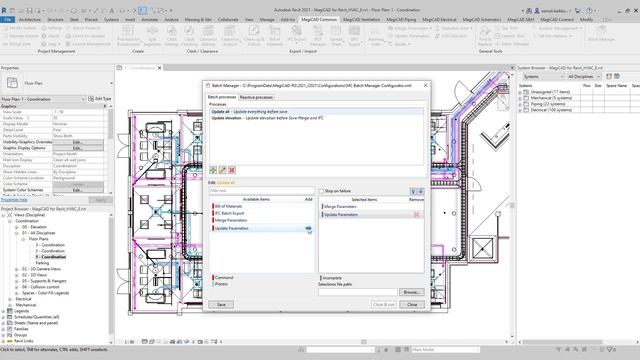This screenshot has height=360, width=640.
Task: Click the Revit application logo
Action: pyautogui.click(x=4, y=10)
